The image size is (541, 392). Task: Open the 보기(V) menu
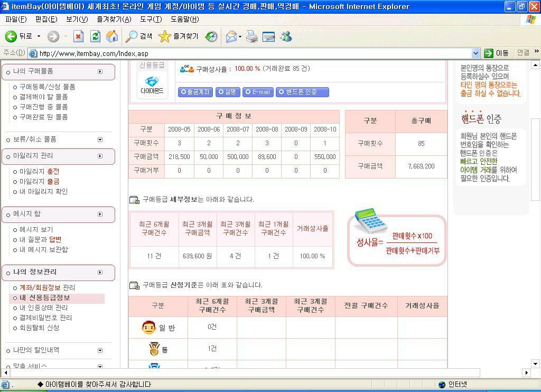tap(77, 20)
